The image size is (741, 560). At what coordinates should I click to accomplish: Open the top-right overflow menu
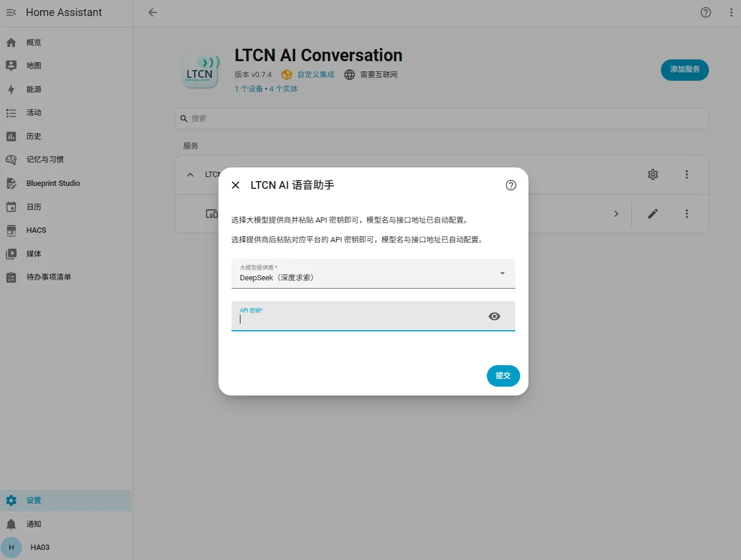tap(731, 12)
